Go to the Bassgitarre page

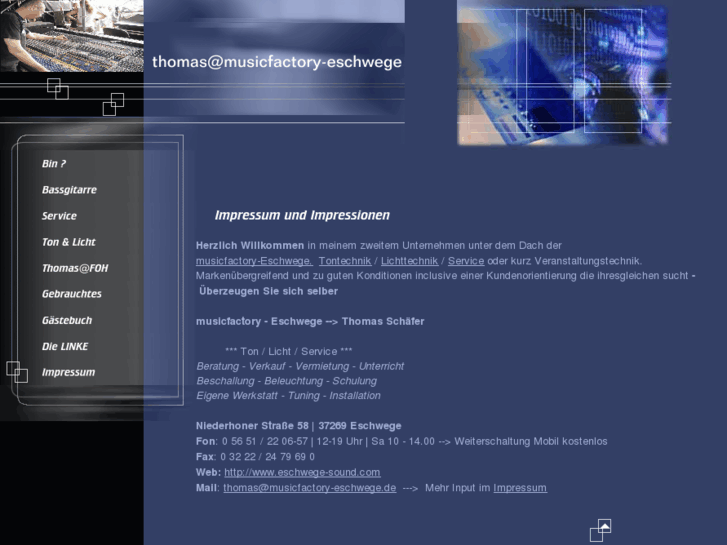[69, 190]
